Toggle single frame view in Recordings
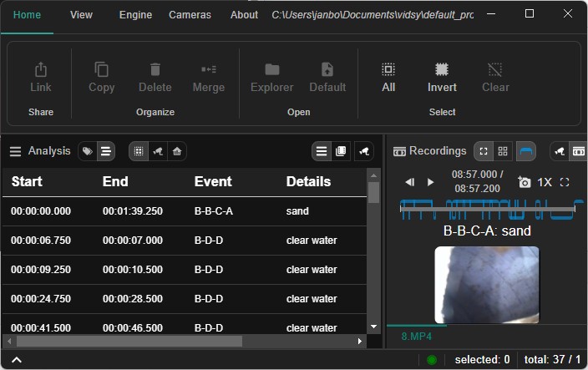The width and height of the screenshot is (588, 370). coord(484,151)
